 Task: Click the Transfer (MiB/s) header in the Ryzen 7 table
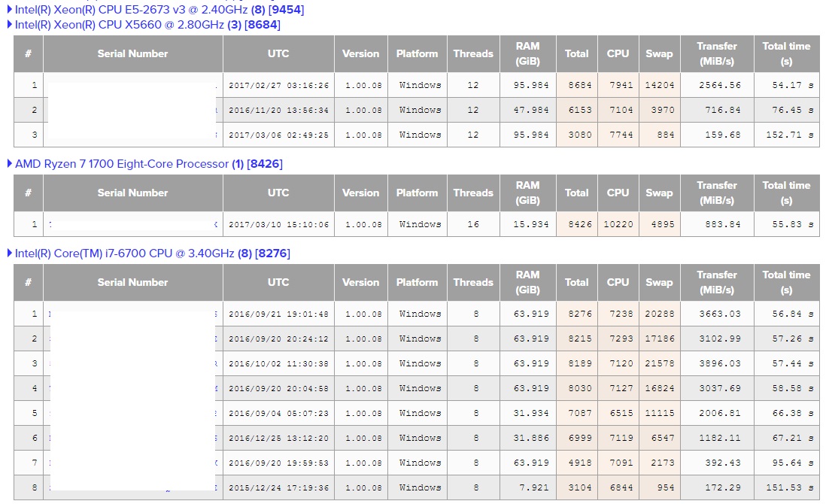pos(717,193)
